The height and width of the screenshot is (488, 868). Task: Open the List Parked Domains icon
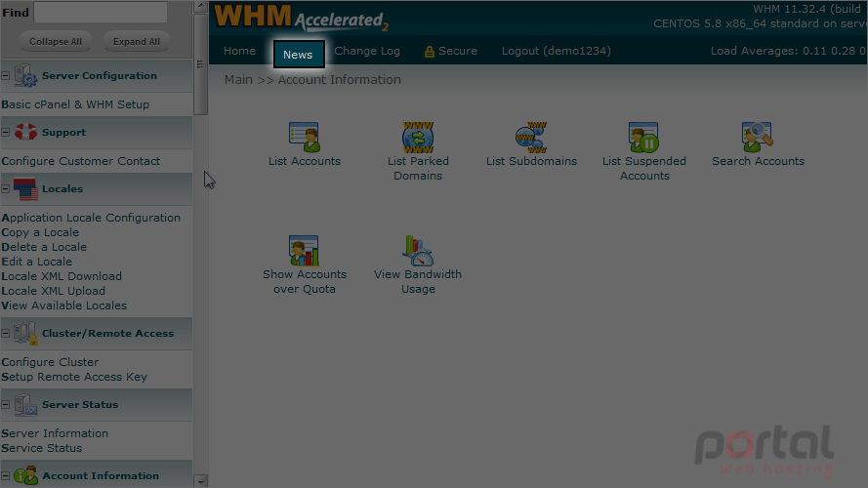point(418,138)
